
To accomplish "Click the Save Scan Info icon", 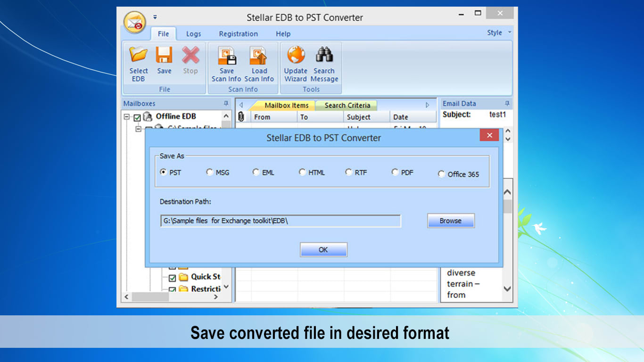I will tap(227, 55).
